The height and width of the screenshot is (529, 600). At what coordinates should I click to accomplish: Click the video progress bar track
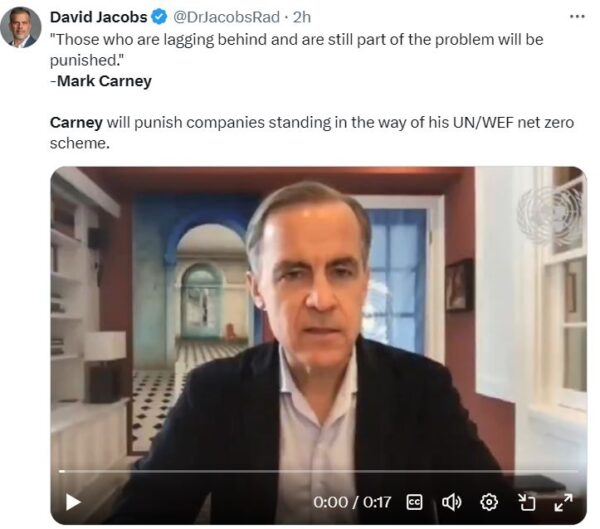point(318,472)
